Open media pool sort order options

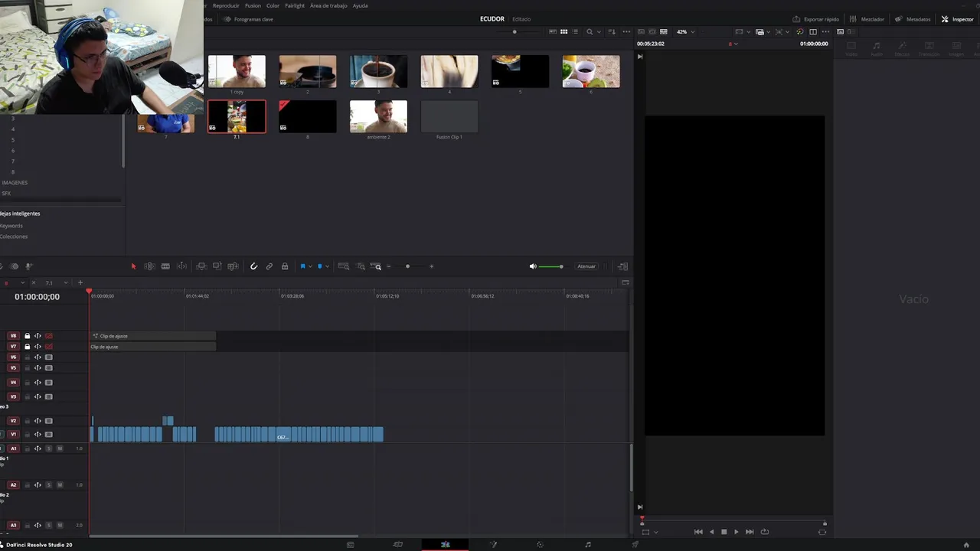pyautogui.click(x=610, y=31)
